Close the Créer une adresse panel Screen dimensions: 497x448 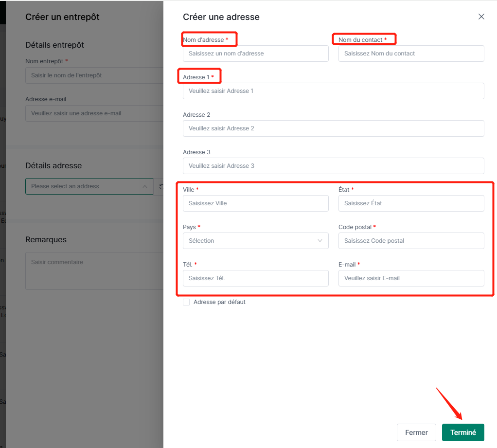tap(481, 17)
